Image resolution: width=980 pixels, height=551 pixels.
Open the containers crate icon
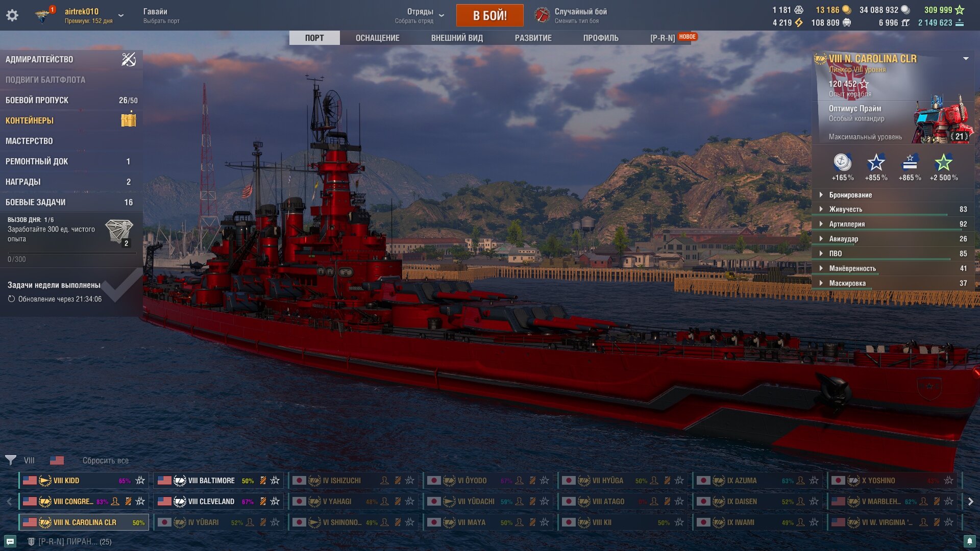129,120
